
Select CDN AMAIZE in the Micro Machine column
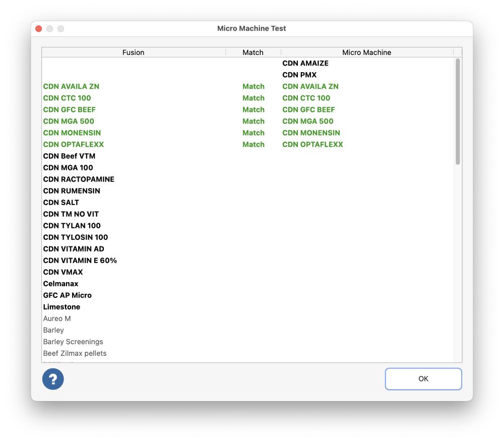pyautogui.click(x=305, y=64)
